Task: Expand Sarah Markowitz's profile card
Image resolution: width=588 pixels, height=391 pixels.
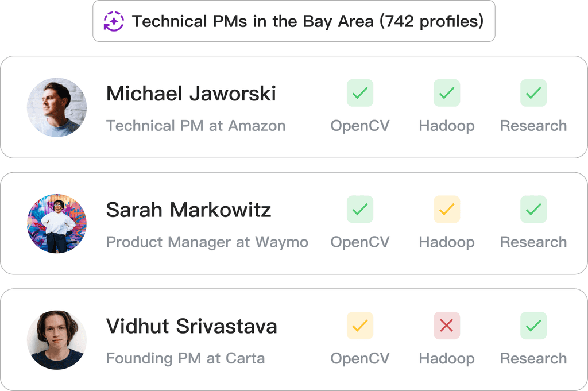Action: click(294, 223)
